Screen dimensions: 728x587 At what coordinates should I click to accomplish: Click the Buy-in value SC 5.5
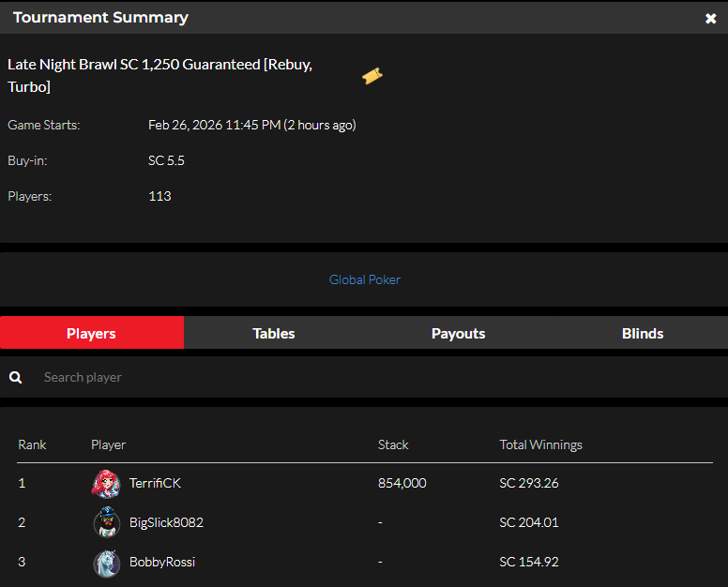166,160
